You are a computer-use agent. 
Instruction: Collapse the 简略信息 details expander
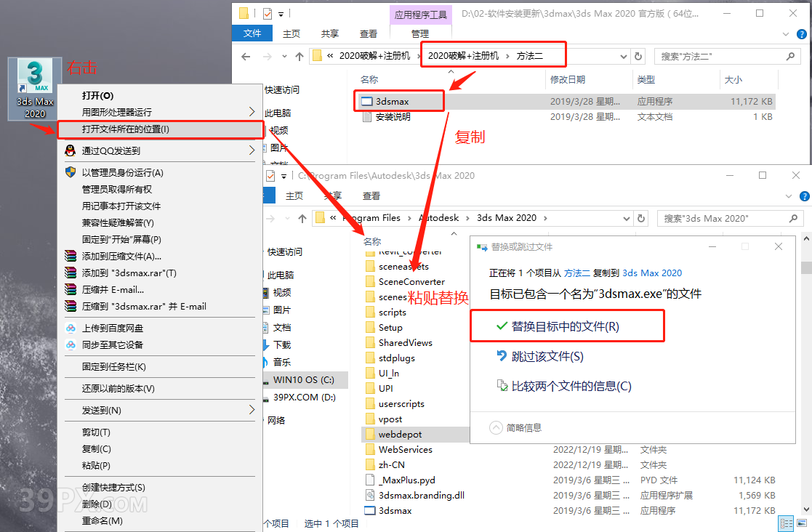pyautogui.click(x=496, y=427)
